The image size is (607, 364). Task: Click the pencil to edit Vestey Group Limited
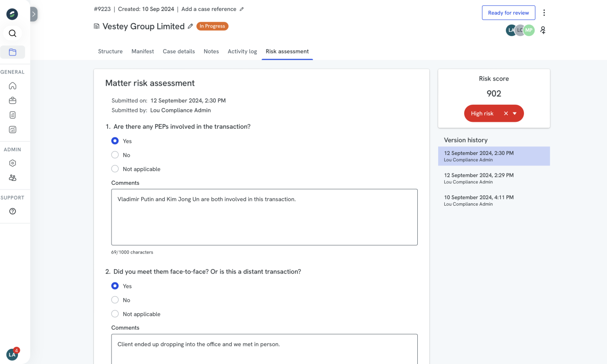[190, 27]
